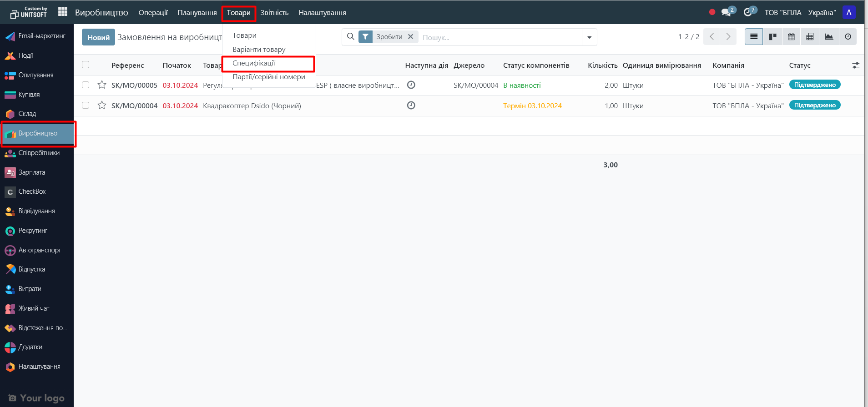Open the graph view
This screenshot has width=868, height=407.
(x=829, y=37)
